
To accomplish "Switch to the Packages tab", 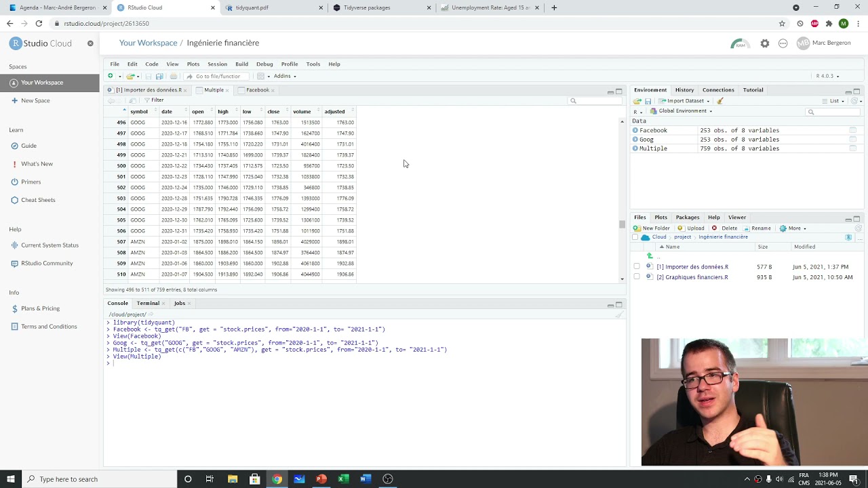I will pos(688,218).
